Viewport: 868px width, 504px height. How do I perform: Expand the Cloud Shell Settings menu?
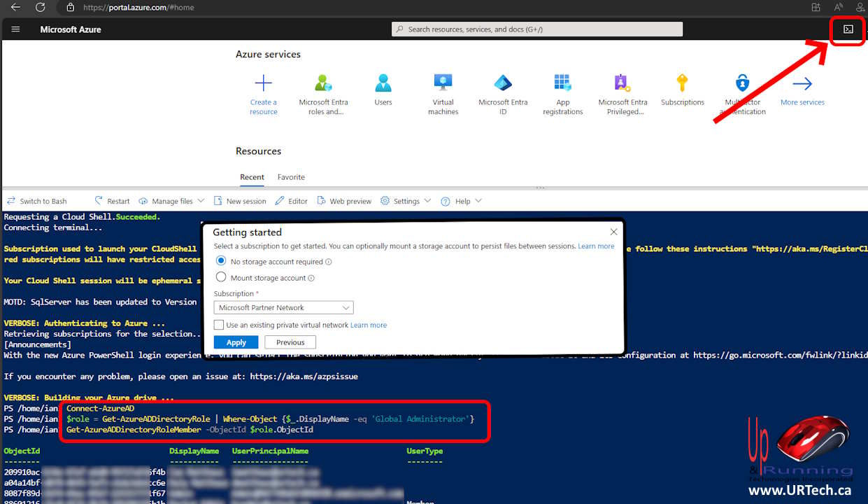(406, 201)
